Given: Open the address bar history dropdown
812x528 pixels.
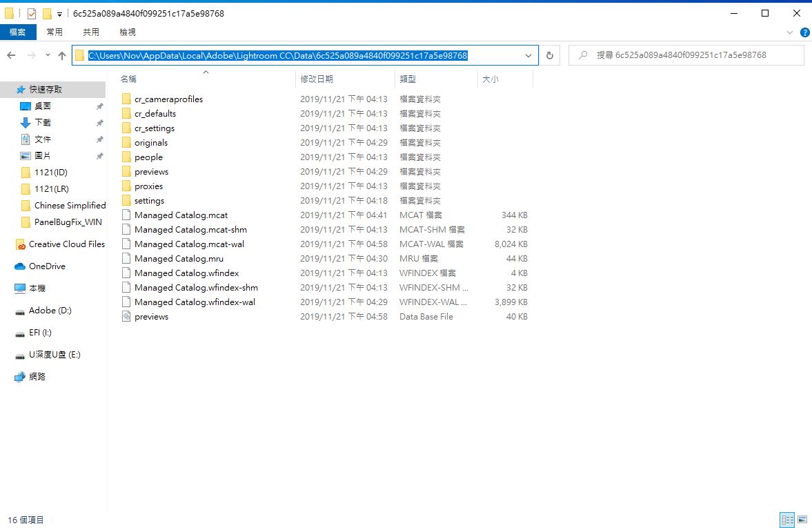Looking at the screenshot, I should tap(528, 55).
